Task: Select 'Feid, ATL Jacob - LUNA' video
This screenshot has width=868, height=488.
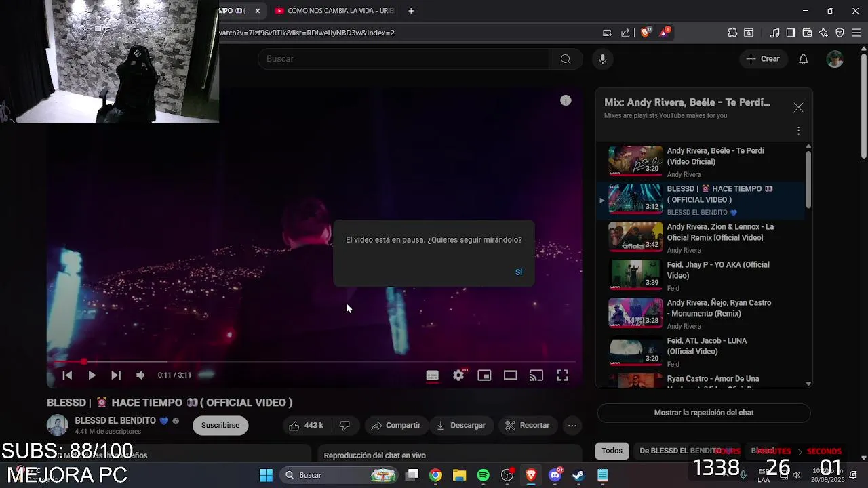Action: (x=701, y=352)
